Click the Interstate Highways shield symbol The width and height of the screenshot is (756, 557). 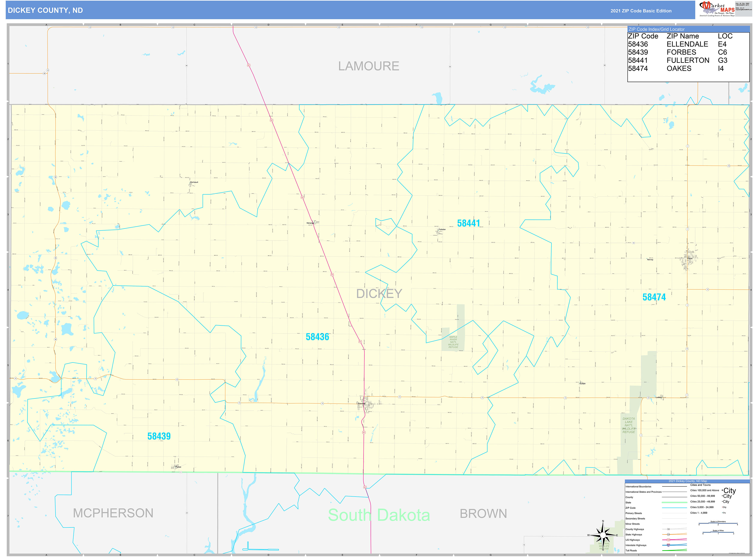pyautogui.click(x=669, y=545)
